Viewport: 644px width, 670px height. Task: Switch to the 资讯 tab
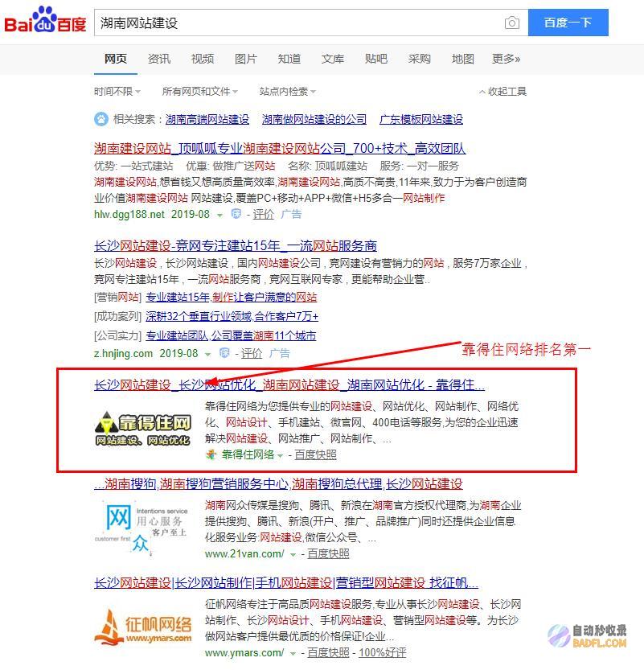click(x=159, y=59)
